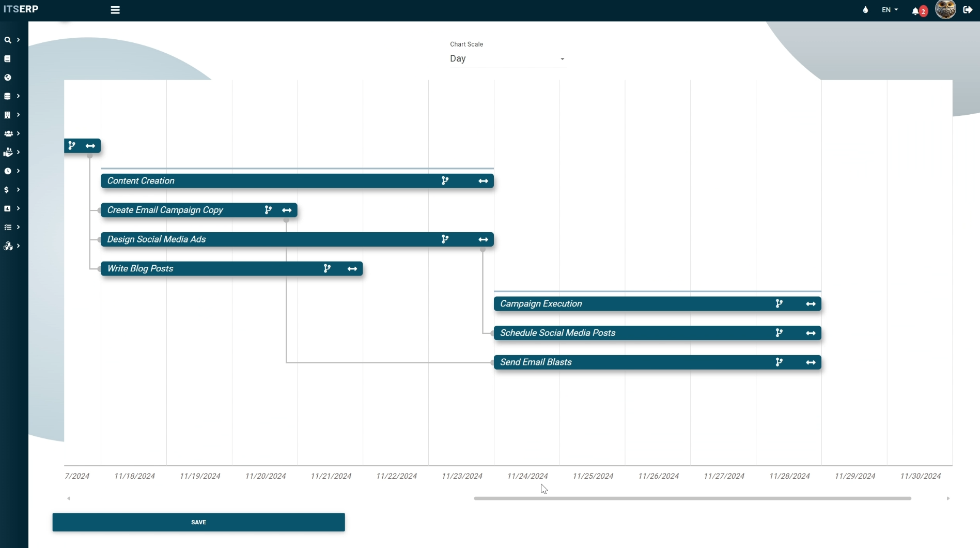This screenshot has height=548, width=980.
Task: Click the SAVE button
Action: coord(198,522)
